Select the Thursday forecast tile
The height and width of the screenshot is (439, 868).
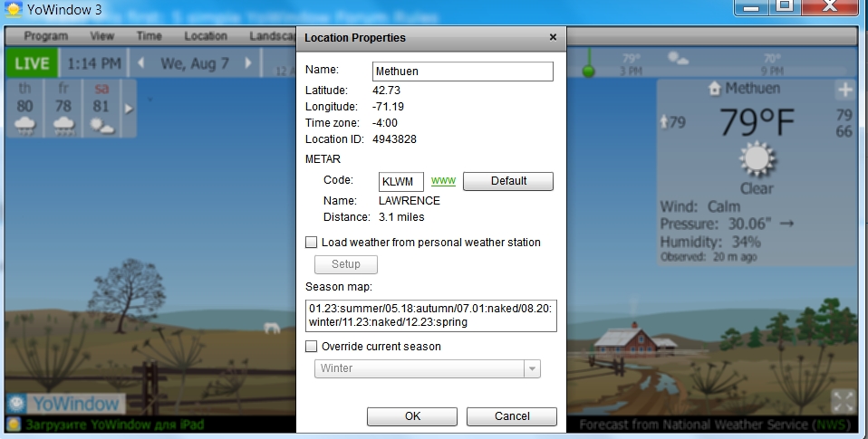tap(25, 109)
